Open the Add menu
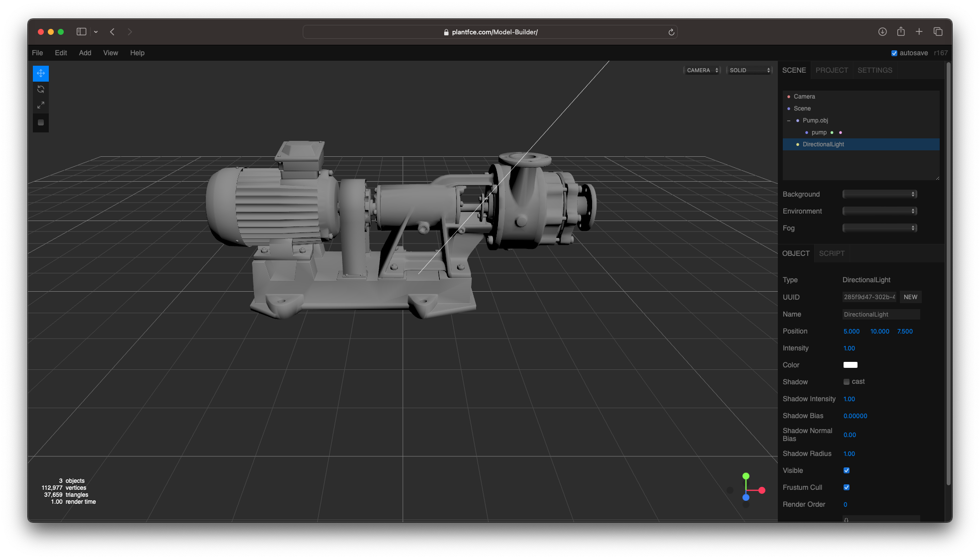Image resolution: width=980 pixels, height=559 pixels. (x=85, y=53)
